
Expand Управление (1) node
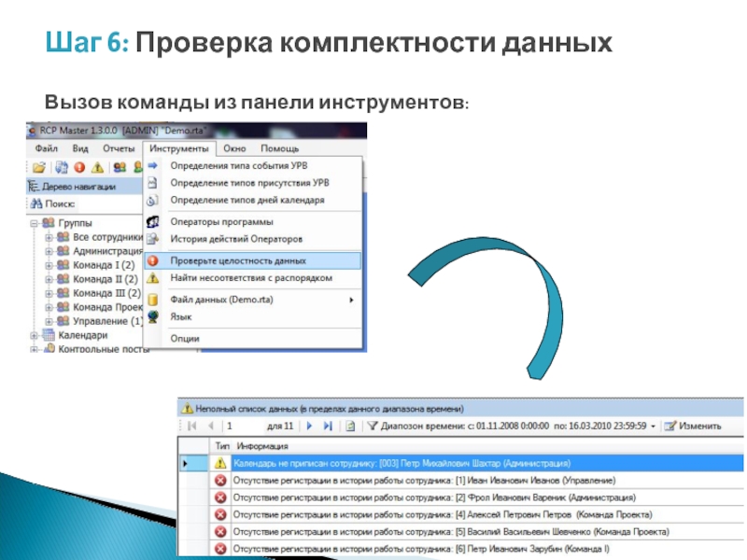49,321
